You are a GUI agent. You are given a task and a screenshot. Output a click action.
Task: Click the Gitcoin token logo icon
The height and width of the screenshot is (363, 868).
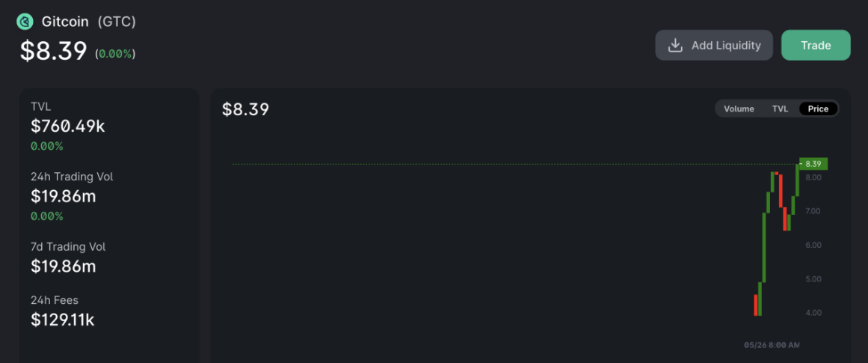[x=25, y=22]
